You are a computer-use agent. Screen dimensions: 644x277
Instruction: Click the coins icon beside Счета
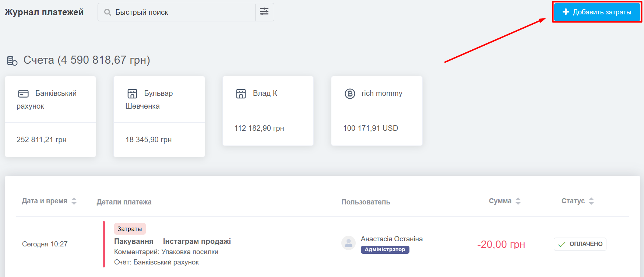(12, 61)
